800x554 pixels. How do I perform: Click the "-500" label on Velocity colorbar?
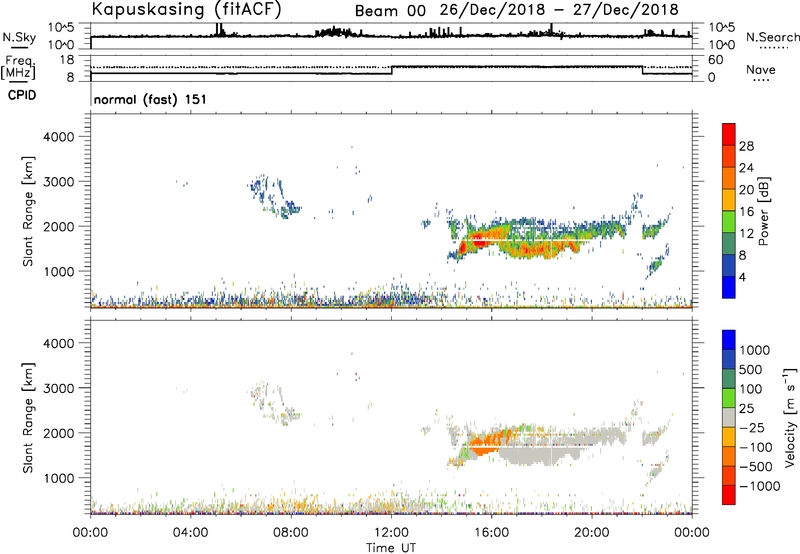[x=756, y=466]
